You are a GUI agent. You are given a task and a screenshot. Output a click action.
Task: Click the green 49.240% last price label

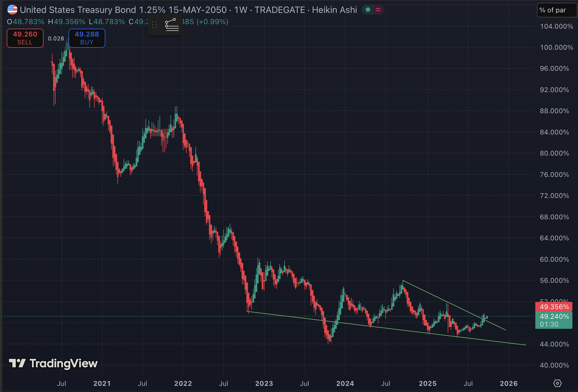(554, 317)
